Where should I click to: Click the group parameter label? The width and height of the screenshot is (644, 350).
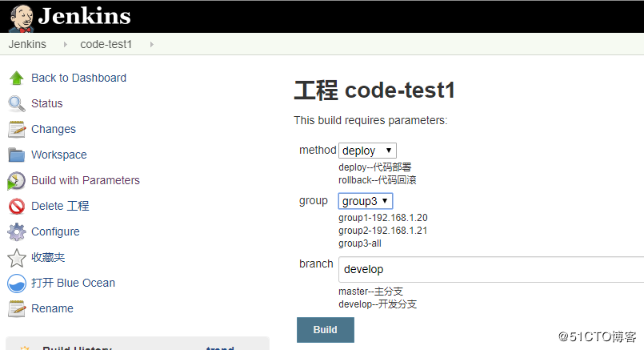[x=314, y=201]
